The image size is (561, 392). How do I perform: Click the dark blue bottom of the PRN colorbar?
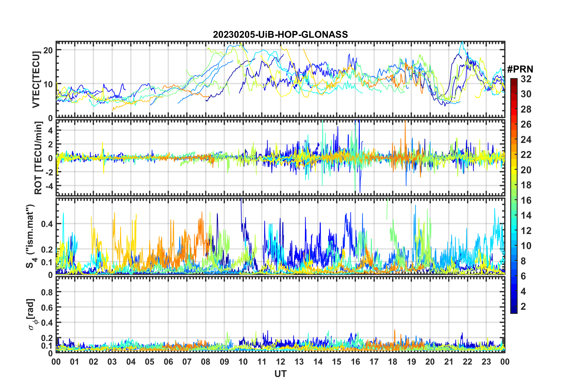[514, 311]
